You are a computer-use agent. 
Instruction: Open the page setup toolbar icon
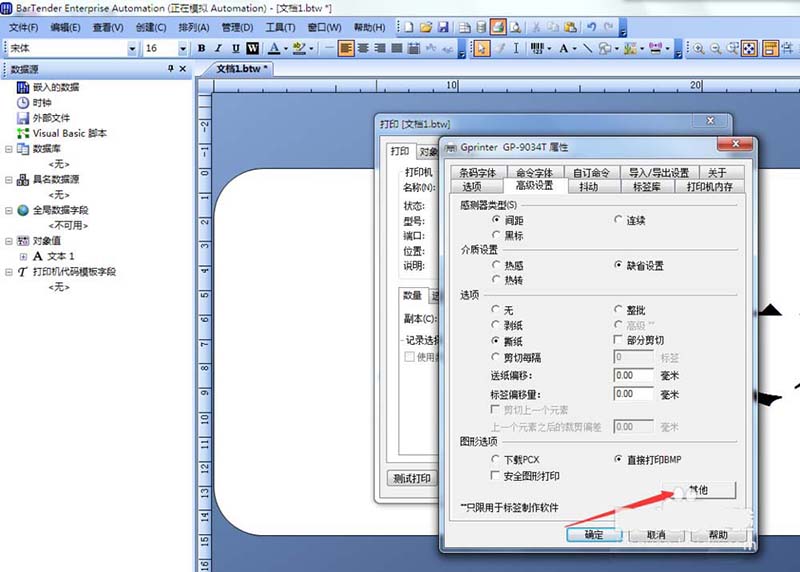[x=464, y=27]
